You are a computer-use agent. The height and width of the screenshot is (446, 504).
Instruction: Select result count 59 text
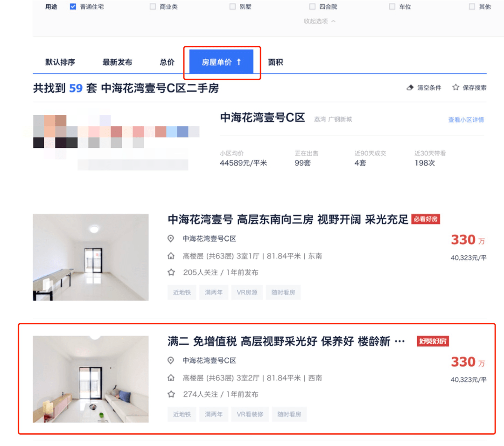(76, 88)
